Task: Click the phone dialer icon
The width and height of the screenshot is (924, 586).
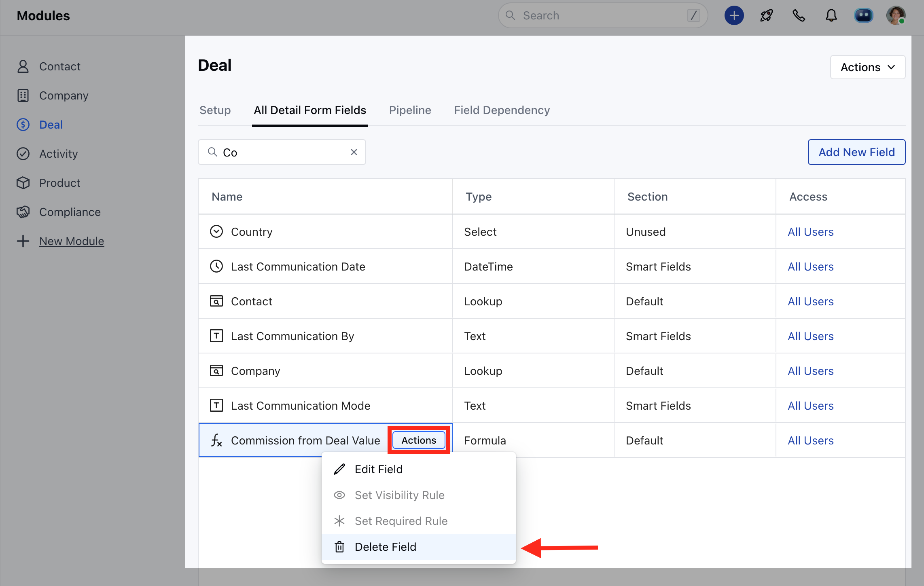Action: (x=799, y=16)
